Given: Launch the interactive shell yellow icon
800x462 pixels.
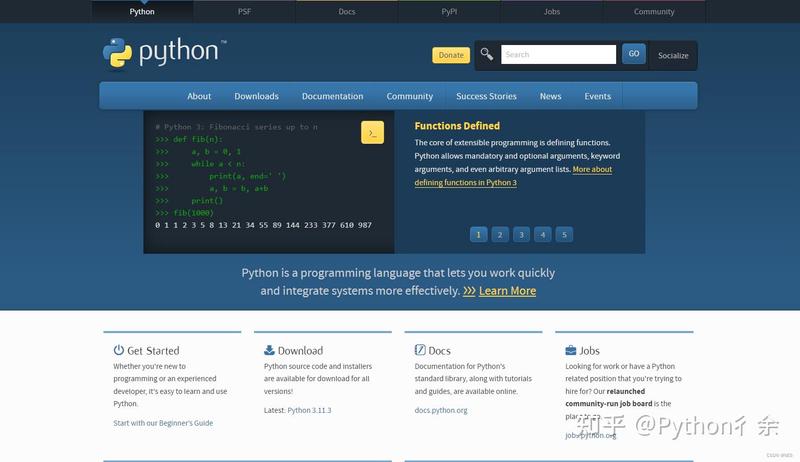Looking at the screenshot, I should point(372,133).
